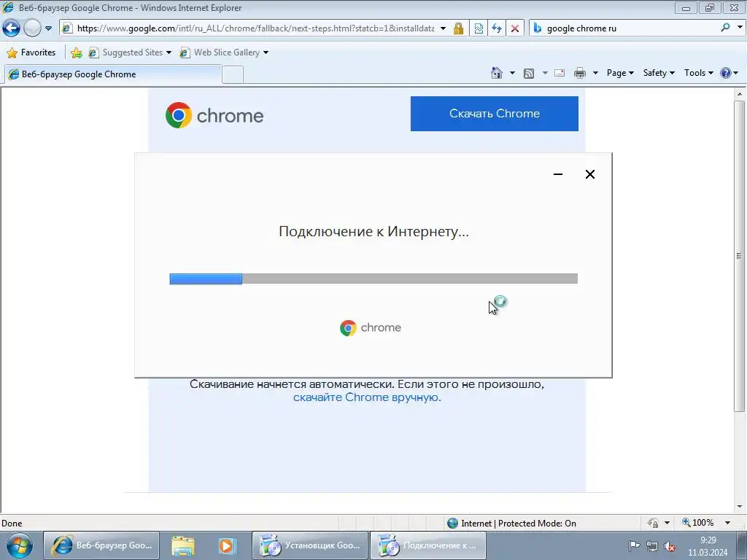Viewport: 747px width, 560px height.
Task: Expand address bar URL history dropdown
Action: point(443,28)
